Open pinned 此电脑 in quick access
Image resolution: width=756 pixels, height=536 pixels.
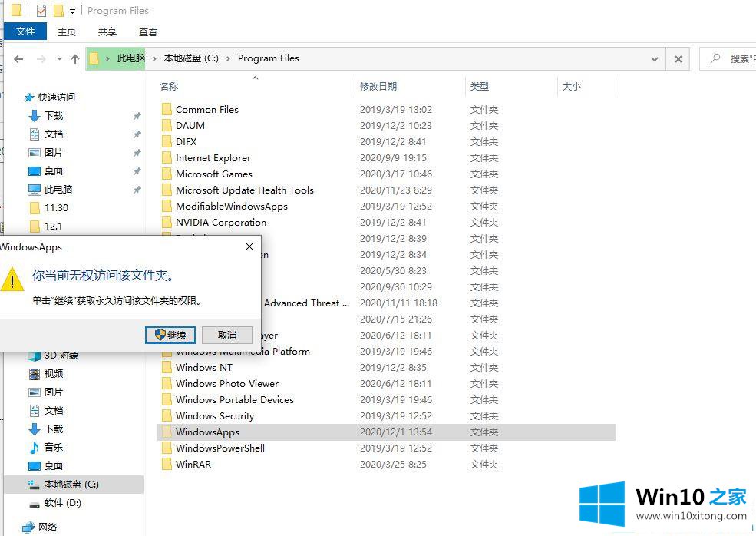click(x=58, y=189)
